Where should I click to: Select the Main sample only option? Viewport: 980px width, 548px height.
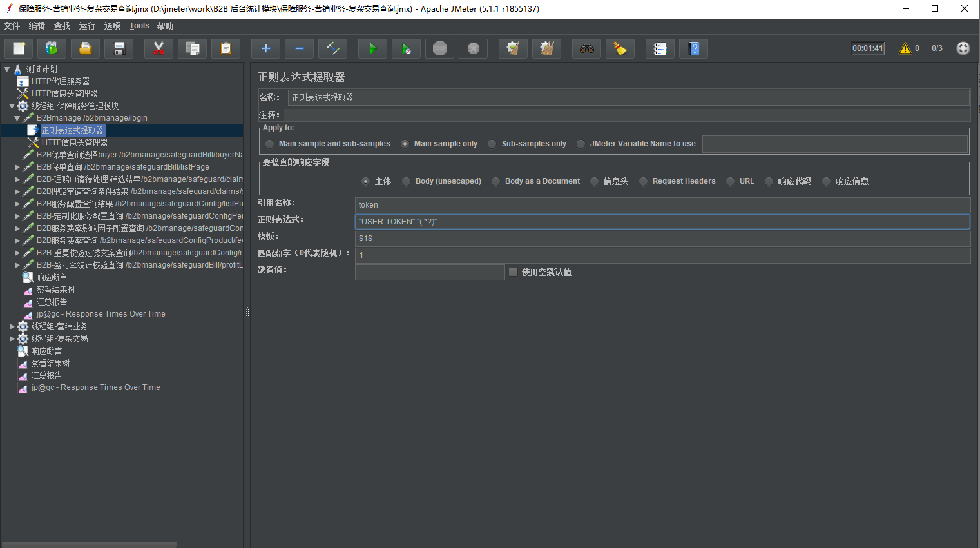(405, 144)
